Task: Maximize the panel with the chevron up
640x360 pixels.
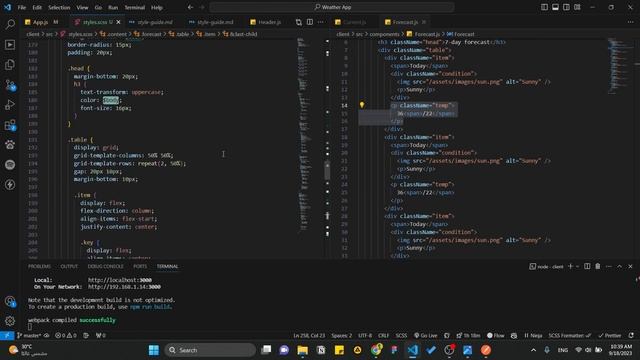Action: (x=619, y=267)
